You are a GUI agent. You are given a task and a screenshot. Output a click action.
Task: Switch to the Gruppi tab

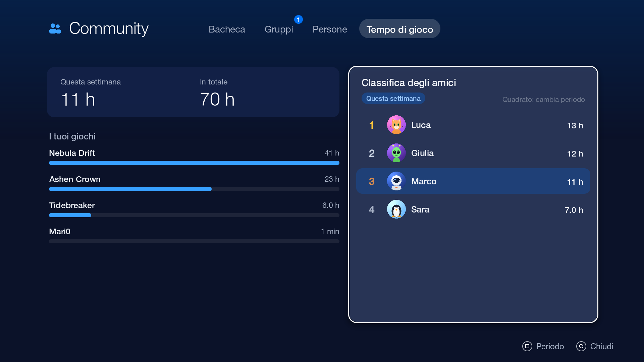(279, 29)
